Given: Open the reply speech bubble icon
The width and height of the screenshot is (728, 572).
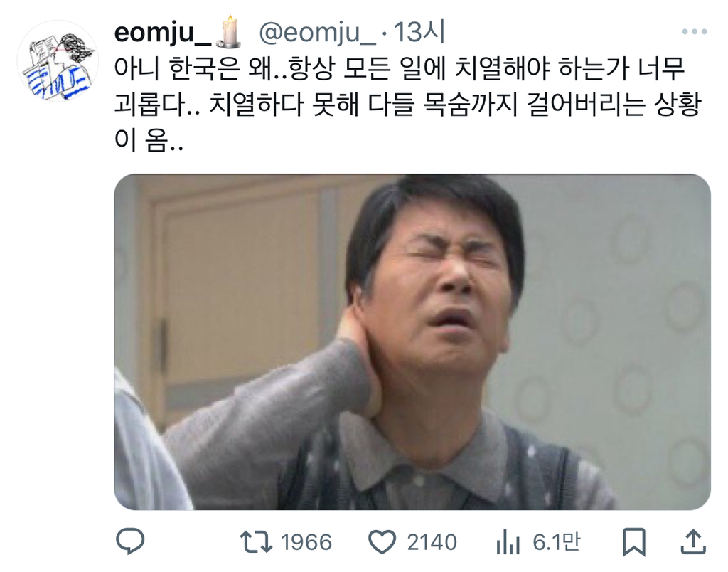Looking at the screenshot, I should [x=130, y=541].
